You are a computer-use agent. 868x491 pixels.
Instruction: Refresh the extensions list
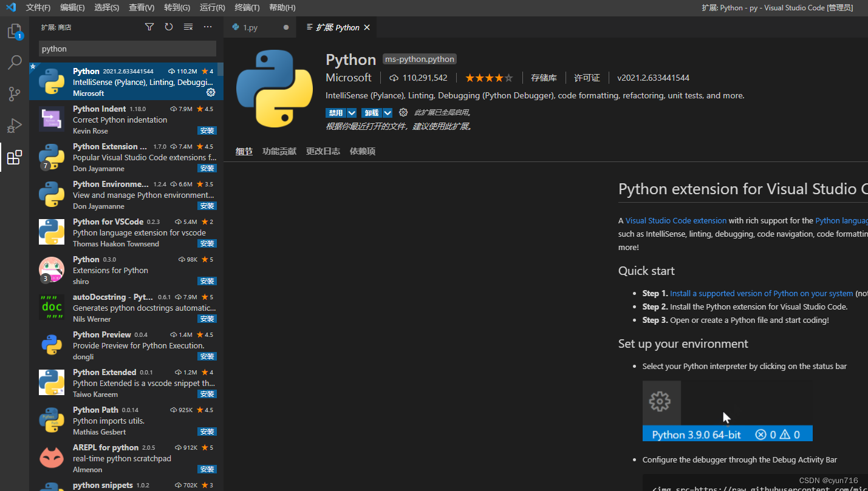[169, 27]
